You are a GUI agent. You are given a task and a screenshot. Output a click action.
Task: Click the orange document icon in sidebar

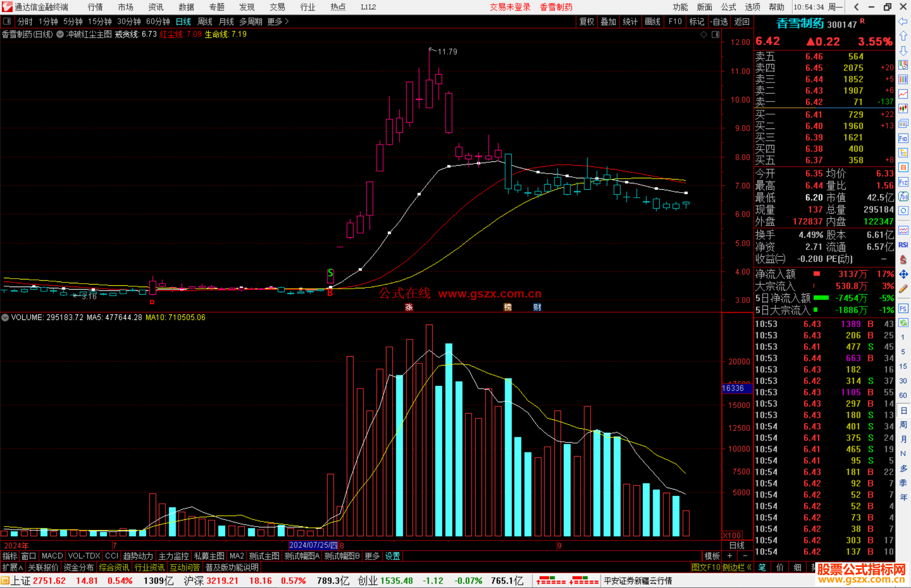click(903, 167)
